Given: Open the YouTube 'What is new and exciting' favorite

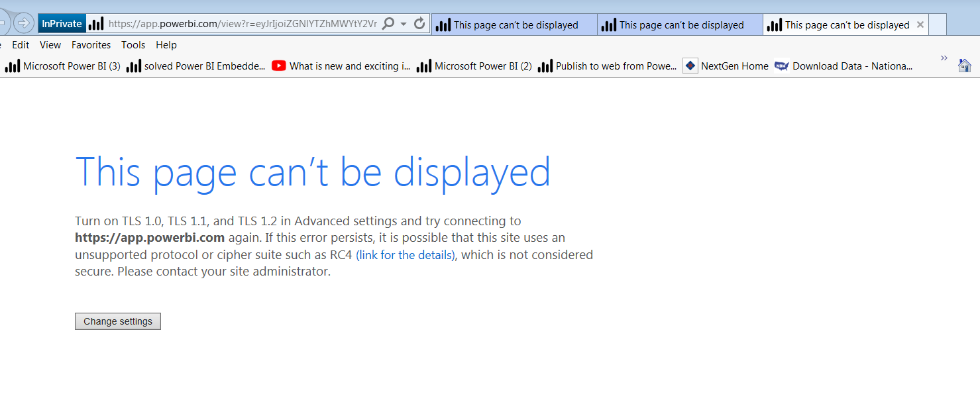Looking at the screenshot, I should tap(341, 66).
